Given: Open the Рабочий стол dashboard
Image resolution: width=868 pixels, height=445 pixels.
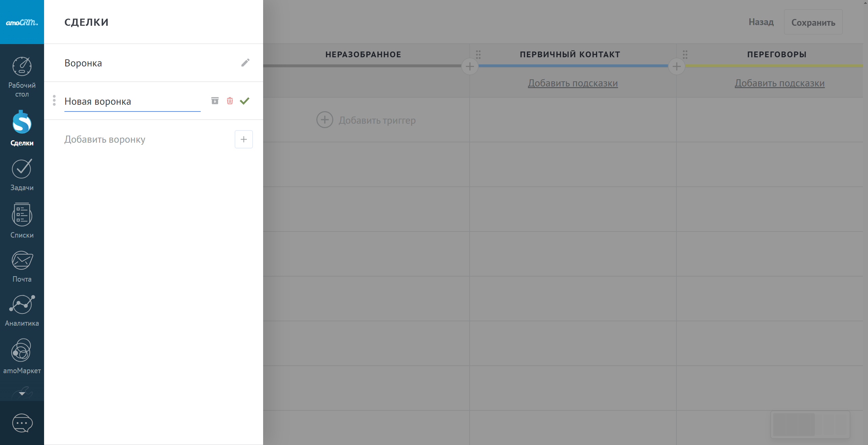Looking at the screenshot, I should click(x=22, y=76).
